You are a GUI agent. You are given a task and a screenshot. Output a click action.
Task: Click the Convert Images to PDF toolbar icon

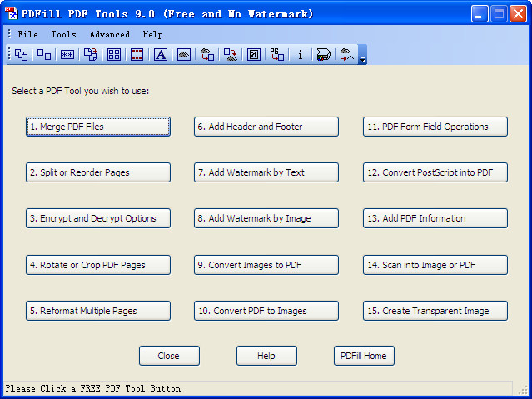coord(207,55)
